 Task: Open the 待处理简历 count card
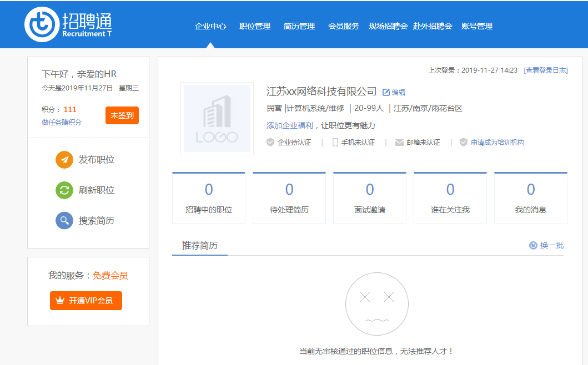pyautogui.click(x=289, y=197)
